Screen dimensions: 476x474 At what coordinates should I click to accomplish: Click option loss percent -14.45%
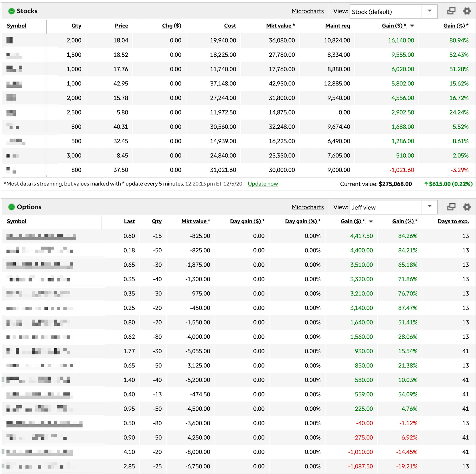[x=406, y=452]
